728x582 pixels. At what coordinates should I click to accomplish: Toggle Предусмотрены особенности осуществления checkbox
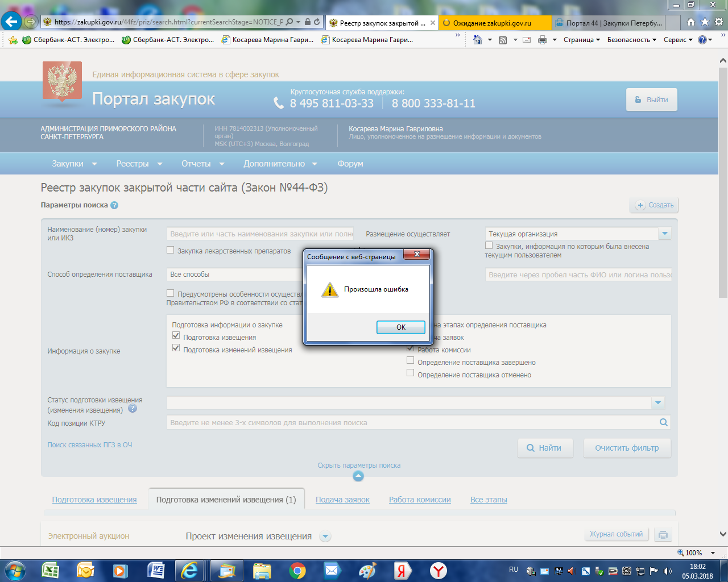(x=170, y=293)
